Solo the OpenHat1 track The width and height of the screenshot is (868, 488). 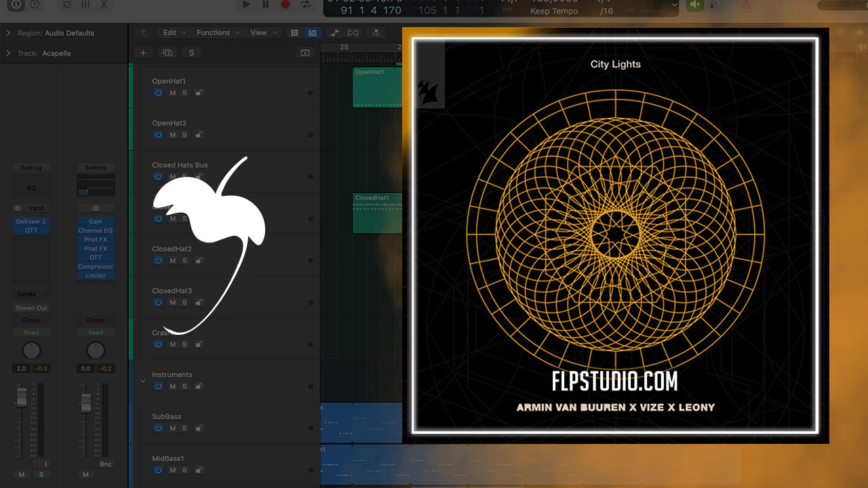(x=184, y=93)
